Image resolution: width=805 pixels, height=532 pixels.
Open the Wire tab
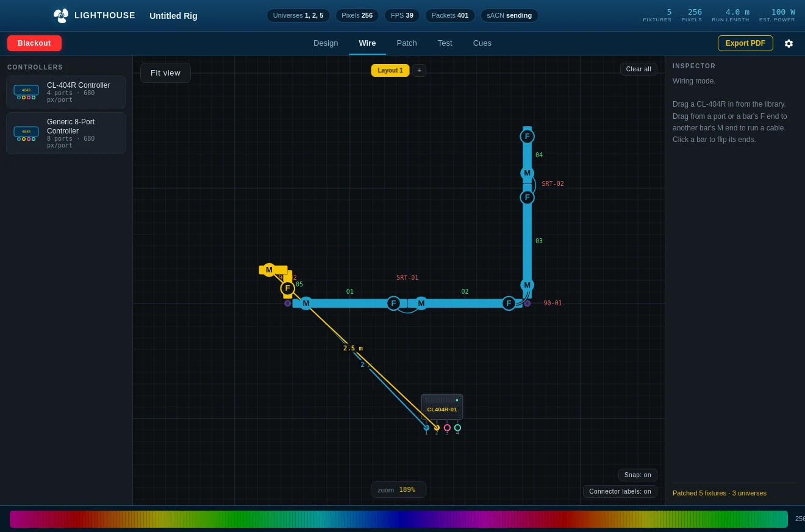pyautogui.click(x=367, y=43)
